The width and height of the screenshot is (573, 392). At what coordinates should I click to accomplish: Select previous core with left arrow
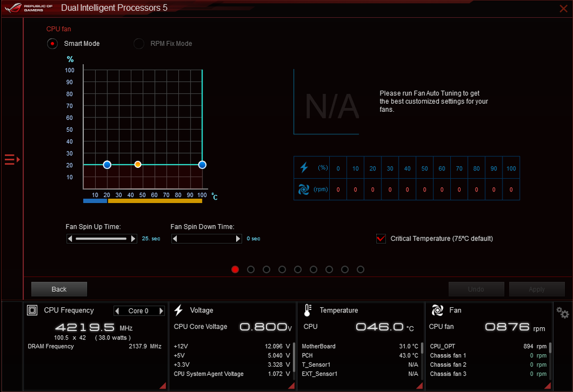[x=117, y=311]
